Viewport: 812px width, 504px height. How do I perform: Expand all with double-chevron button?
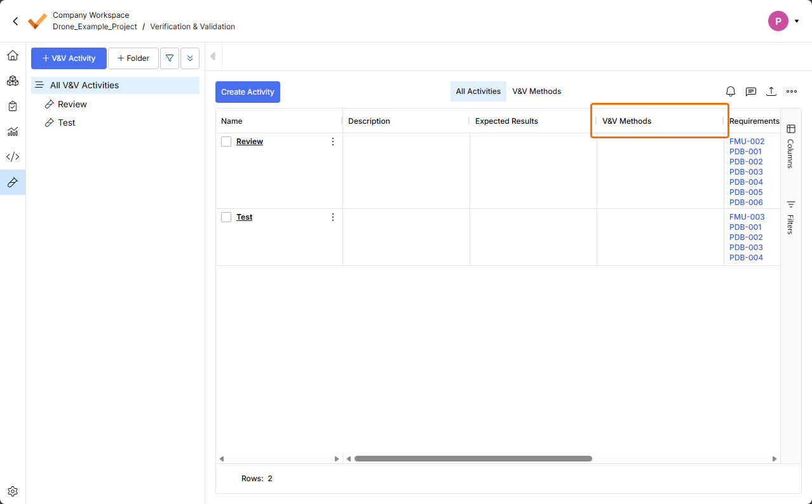tap(190, 58)
